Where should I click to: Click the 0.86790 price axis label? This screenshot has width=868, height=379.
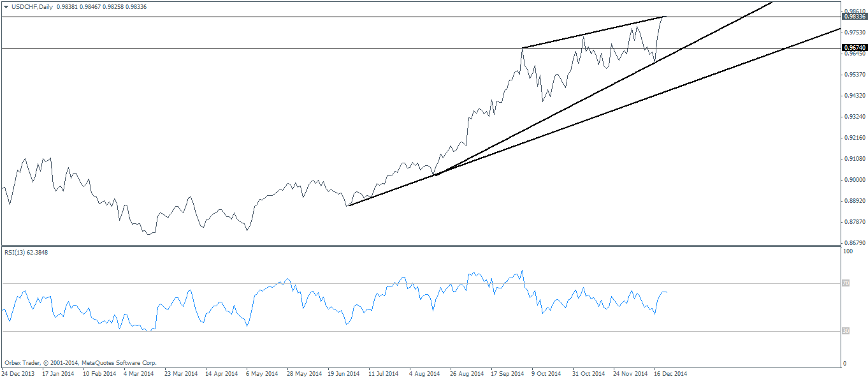[855, 242]
